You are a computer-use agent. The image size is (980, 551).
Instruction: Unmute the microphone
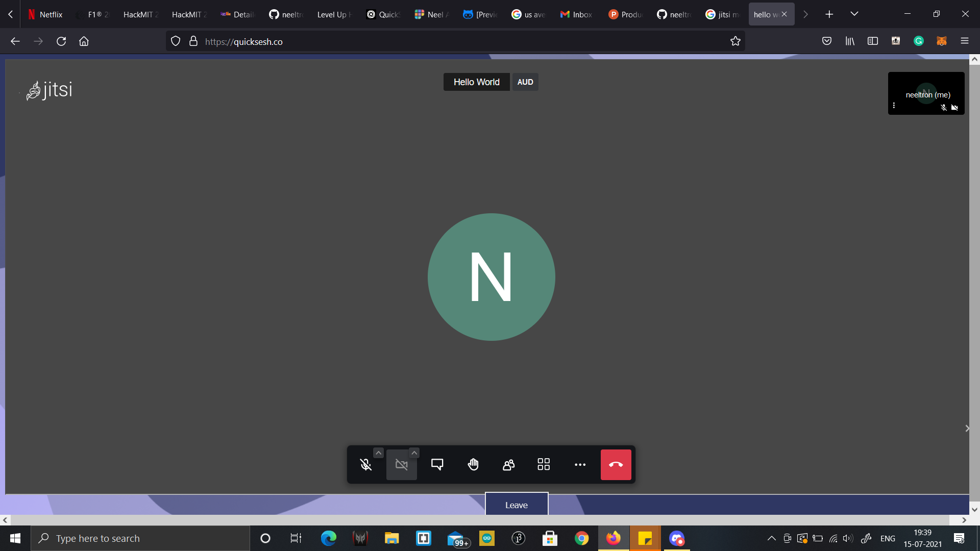pos(365,465)
